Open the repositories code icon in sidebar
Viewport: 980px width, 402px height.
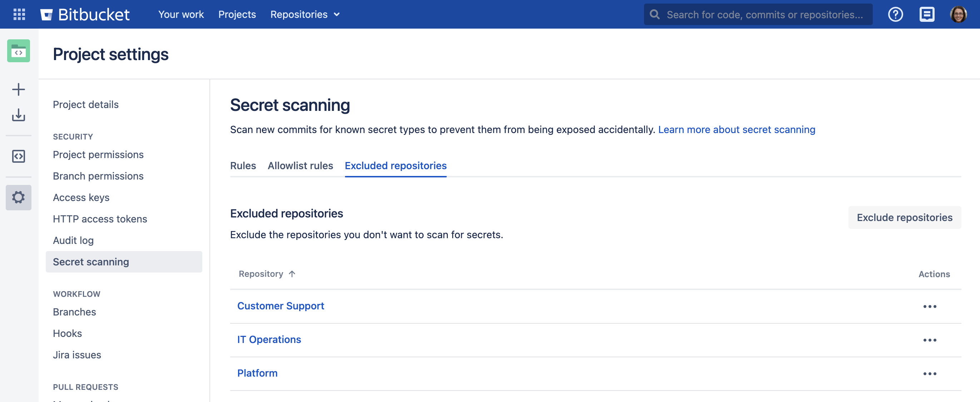18,156
